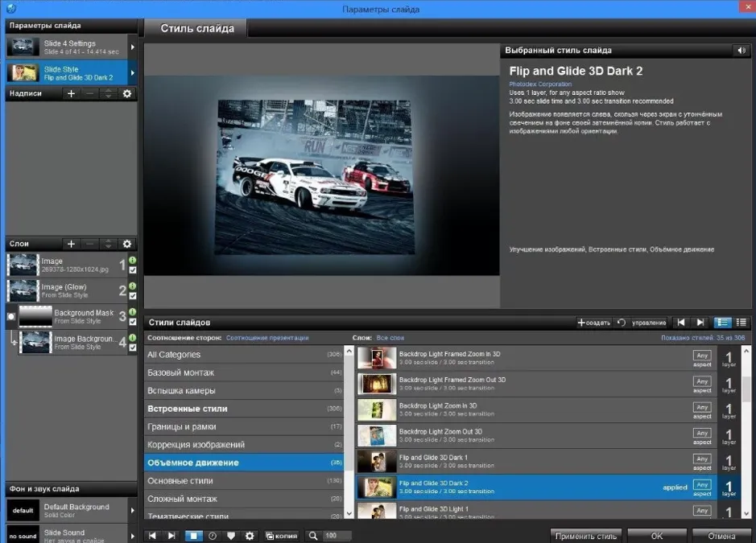
Task: Toggle checkbox for Image (Glow) layer
Action: pos(133,296)
